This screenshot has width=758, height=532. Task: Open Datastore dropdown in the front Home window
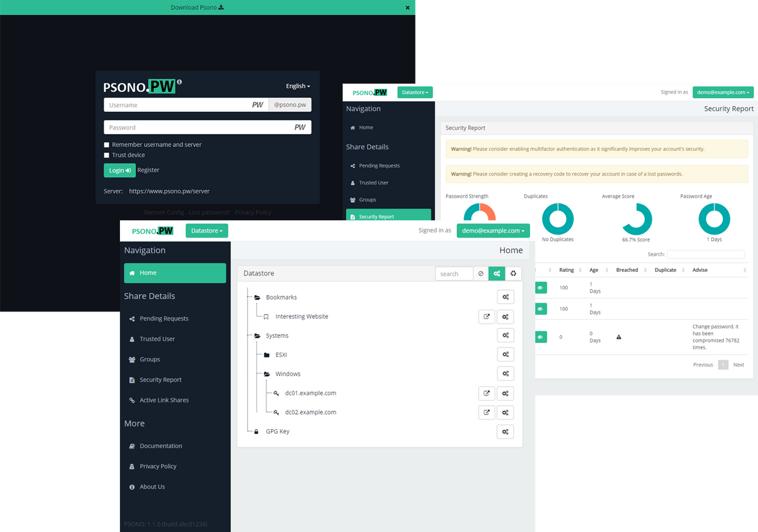tap(207, 231)
